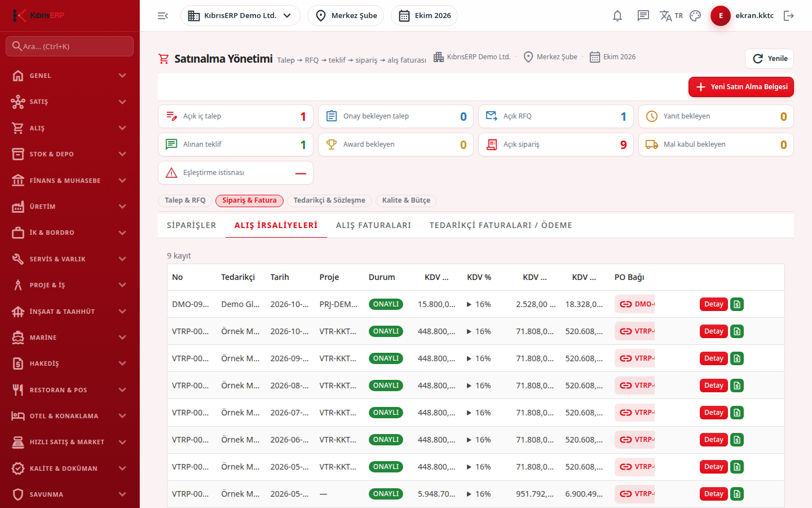The width and height of the screenshot is (812, 508).
Task: Select the Tedarikçi & Sözleşme chip
Action: point(329,200)
